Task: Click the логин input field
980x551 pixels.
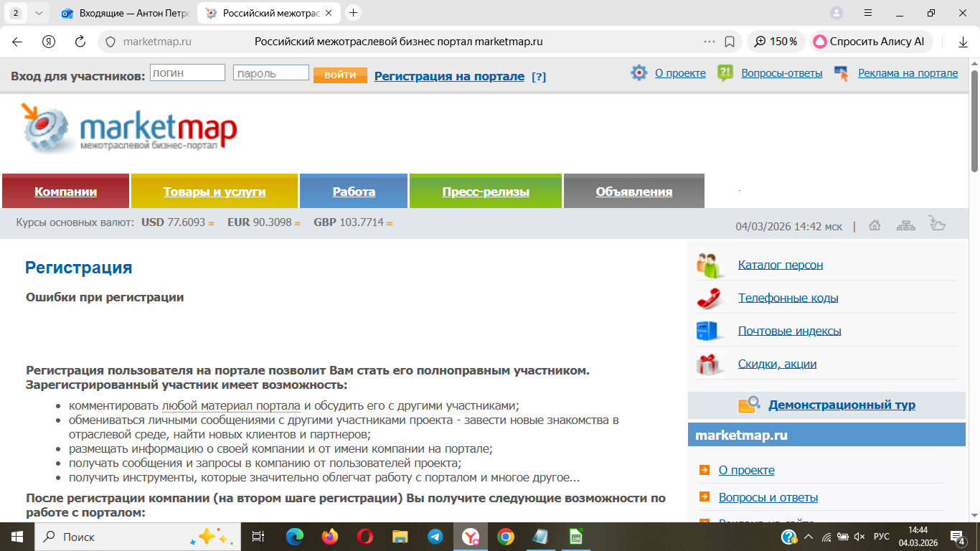Action: [x=187, y=73]
